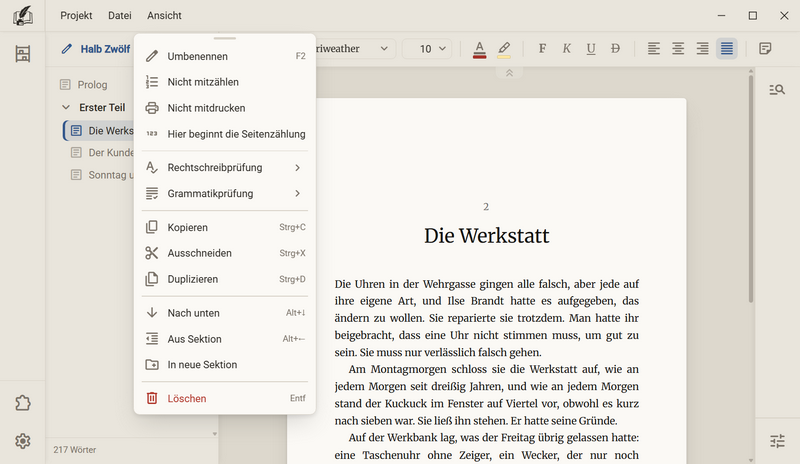This screenshot has height=464, width=800.
Task: Open the Ansicht menu
Action: tap(164, 16)
